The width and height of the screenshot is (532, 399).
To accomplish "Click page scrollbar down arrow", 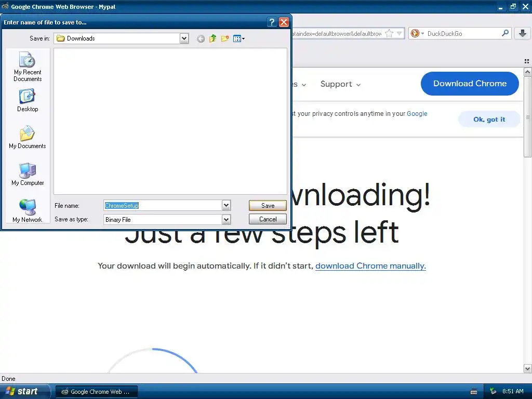I will point(527,368).
